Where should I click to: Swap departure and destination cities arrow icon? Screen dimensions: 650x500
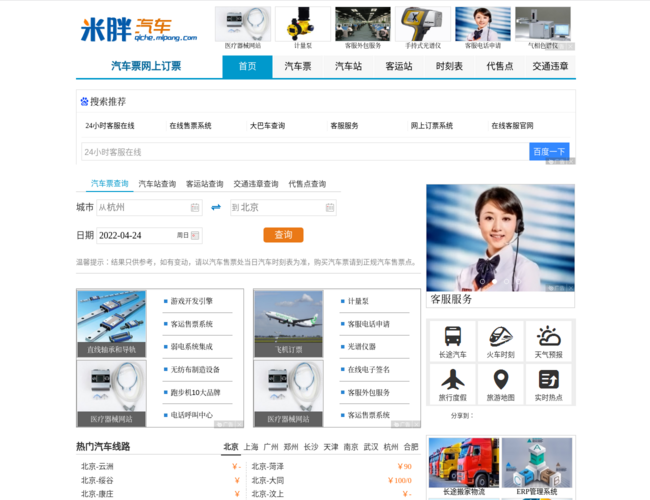(215, 208)
